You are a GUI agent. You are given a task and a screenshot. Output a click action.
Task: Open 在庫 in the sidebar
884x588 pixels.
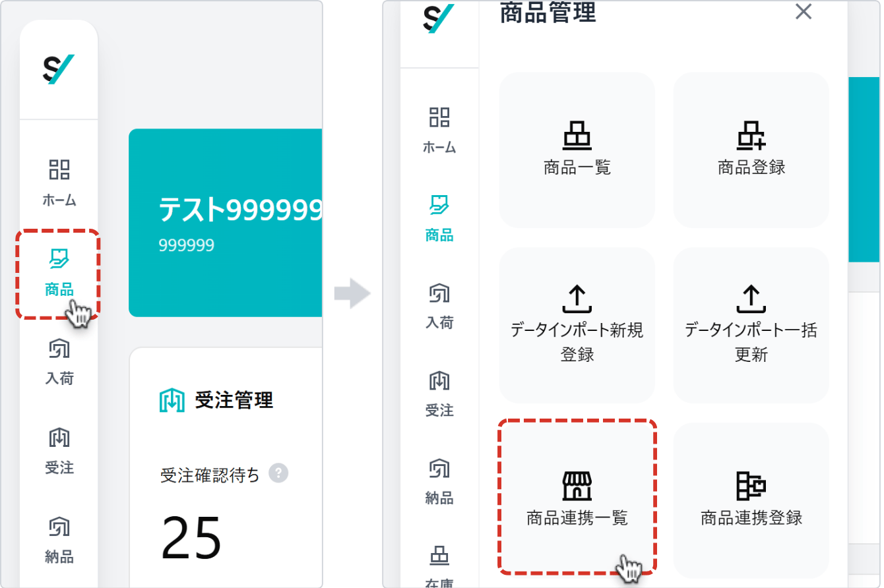click(439, 567)
